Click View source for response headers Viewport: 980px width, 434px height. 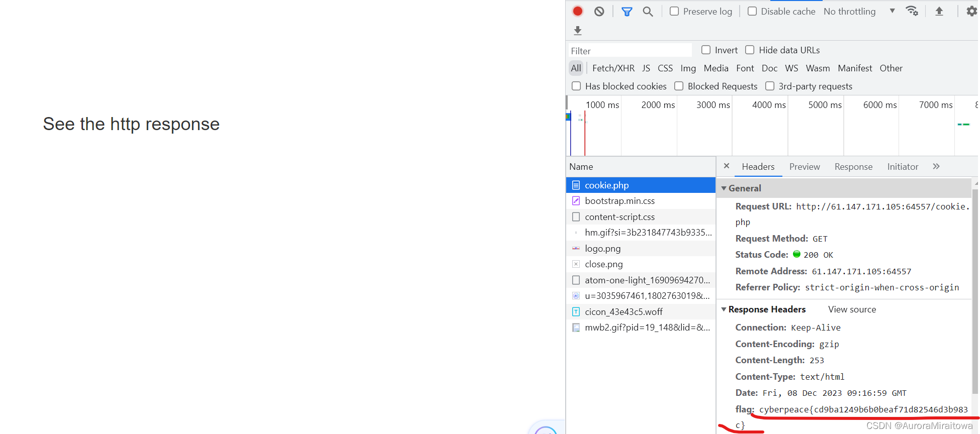(852, 309)
